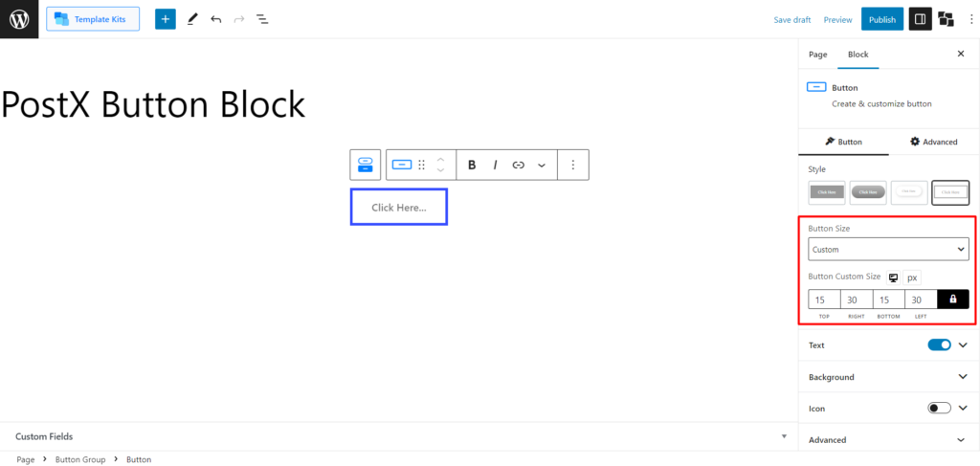Image resolution: width=980 pixels, height=466 pixels.
Task: Edit the TOP padding value field
Action: [824, 300]
